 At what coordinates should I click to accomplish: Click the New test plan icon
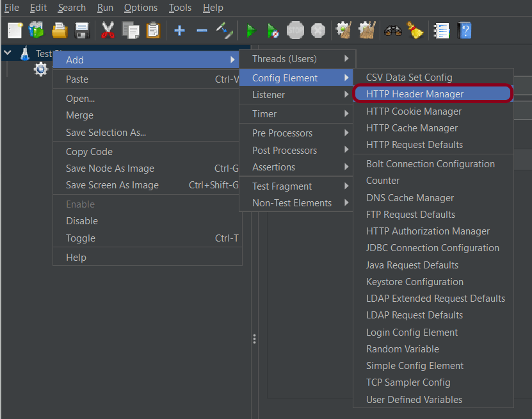coord(15,30)
